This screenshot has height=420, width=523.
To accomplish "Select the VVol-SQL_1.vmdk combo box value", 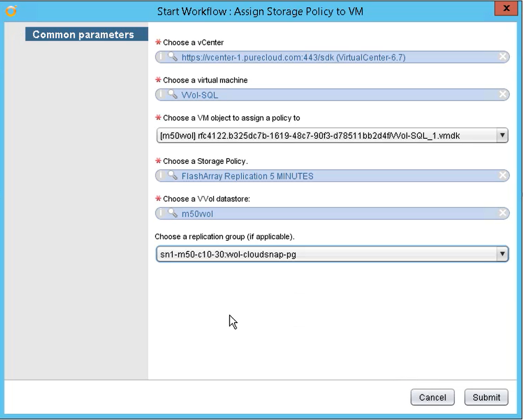I will tap(332, 136).
